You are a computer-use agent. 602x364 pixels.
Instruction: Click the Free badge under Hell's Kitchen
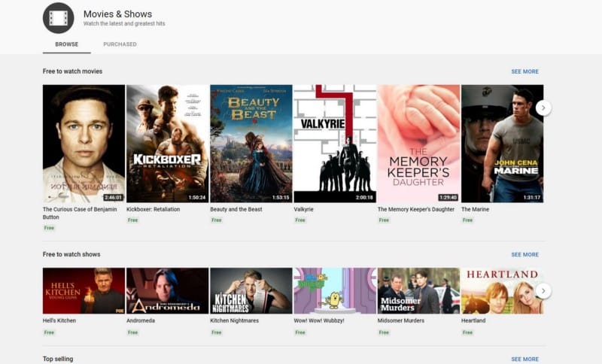pos(49,332)
